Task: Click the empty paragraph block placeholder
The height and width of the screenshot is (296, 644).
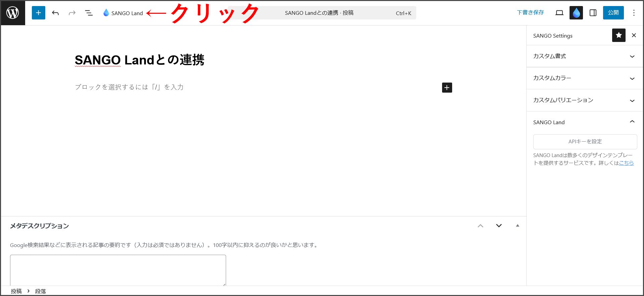Action: pyautogui.click(x=129, y=87)
